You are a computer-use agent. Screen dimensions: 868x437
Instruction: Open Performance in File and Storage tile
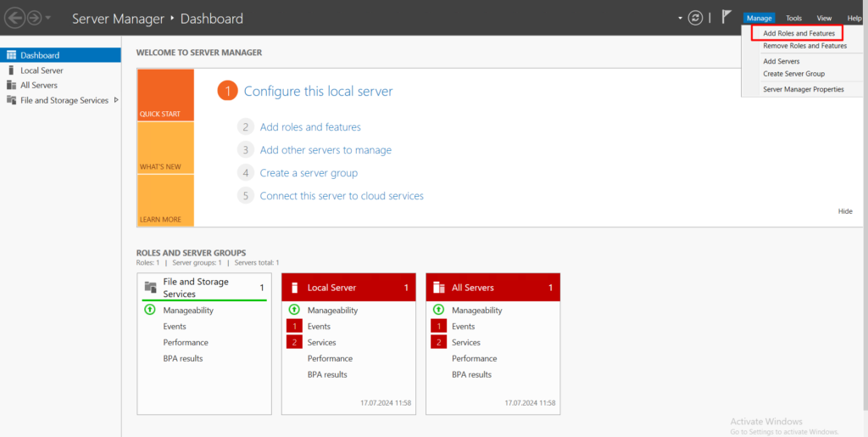point(186,342)
